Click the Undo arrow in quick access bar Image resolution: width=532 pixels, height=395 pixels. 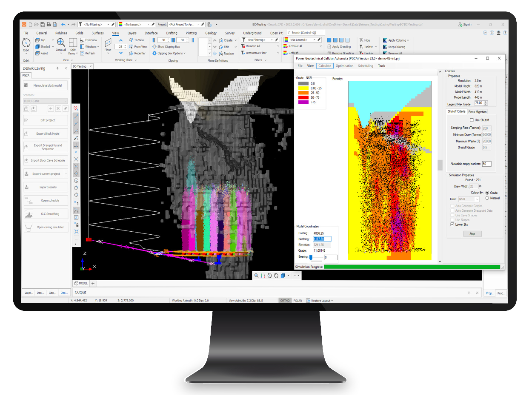(x=63, y=24)
